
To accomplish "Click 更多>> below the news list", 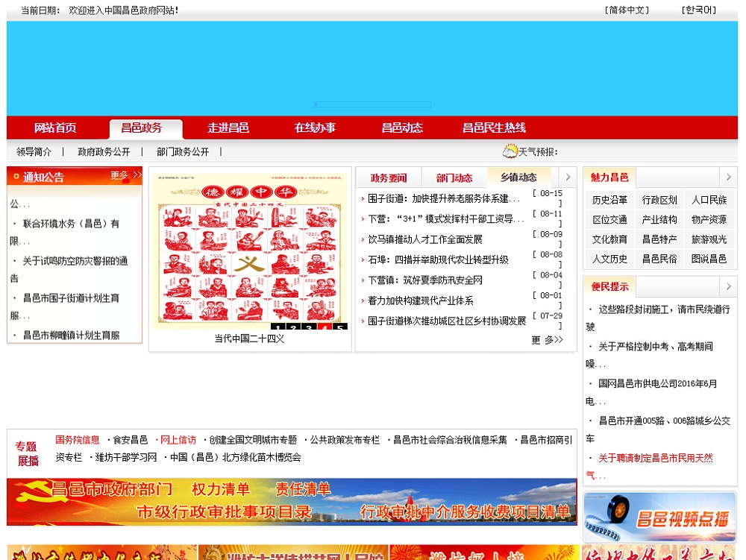I will 547,340.
